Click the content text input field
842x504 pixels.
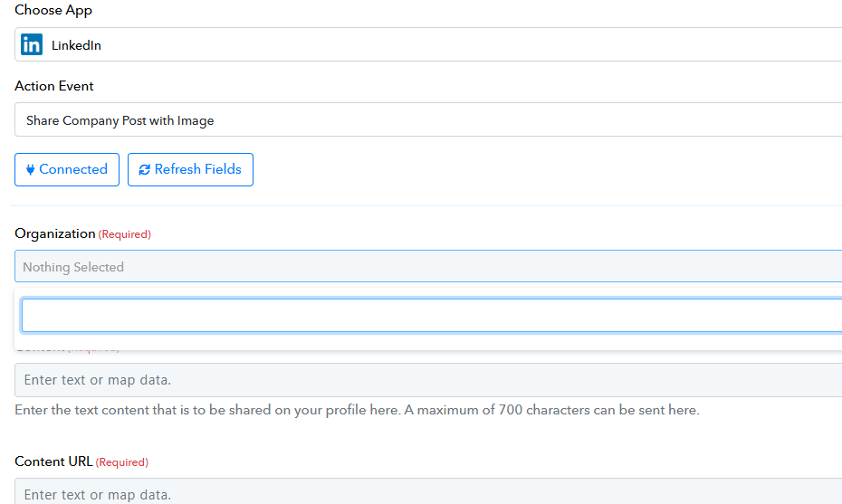coord(428,380)
